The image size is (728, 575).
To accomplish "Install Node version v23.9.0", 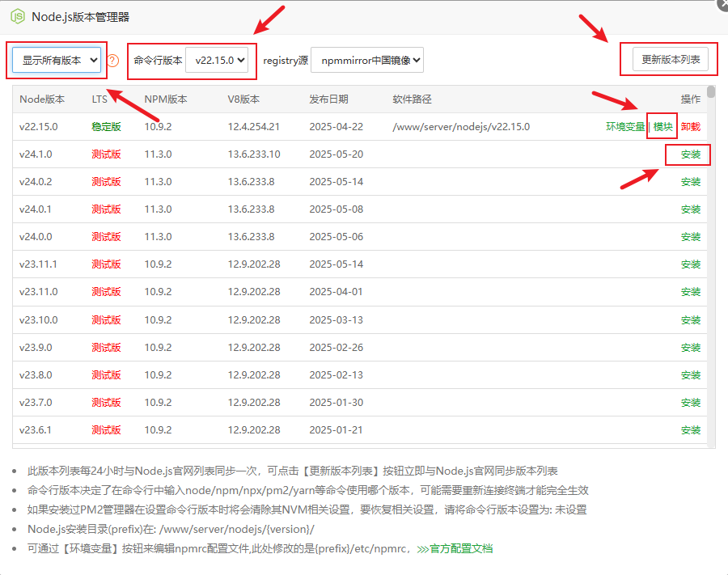I will point(691,348).
